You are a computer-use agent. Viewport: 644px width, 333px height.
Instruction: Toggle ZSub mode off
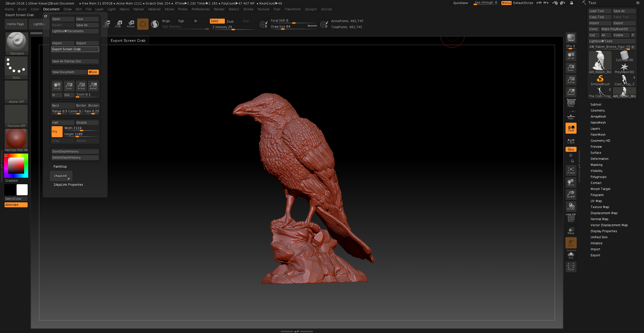point(230,21)
